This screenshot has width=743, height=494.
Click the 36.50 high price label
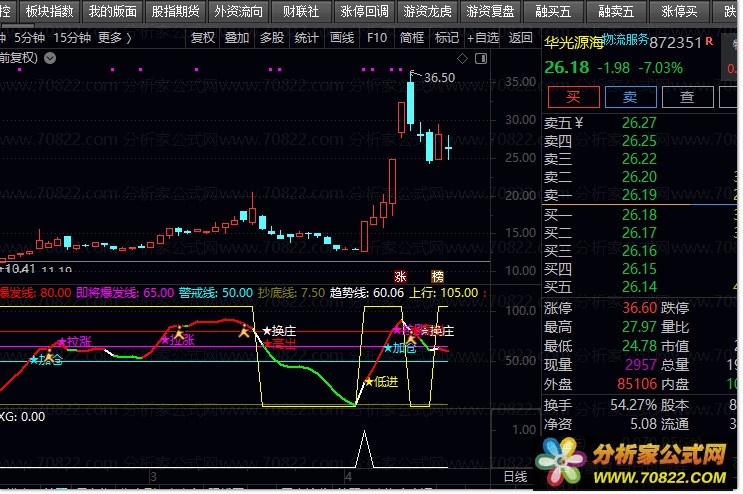[x=439, y=78]
